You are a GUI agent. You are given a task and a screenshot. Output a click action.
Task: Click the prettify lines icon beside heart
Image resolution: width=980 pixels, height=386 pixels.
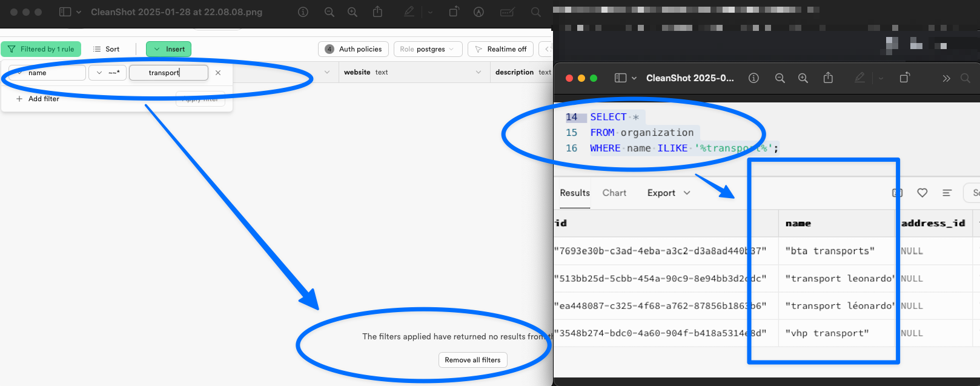[x=947, y=193]
